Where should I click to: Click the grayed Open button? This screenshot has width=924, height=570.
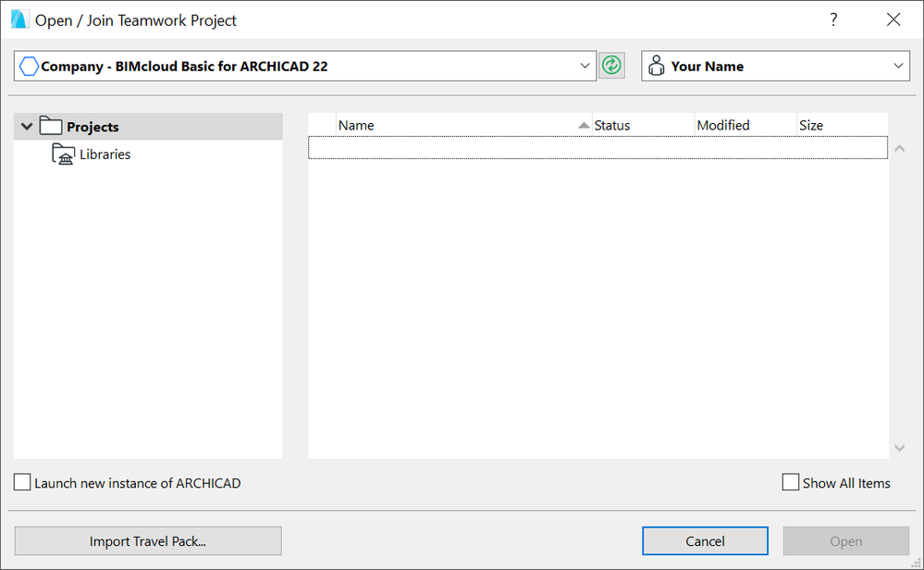coord(846,541)
